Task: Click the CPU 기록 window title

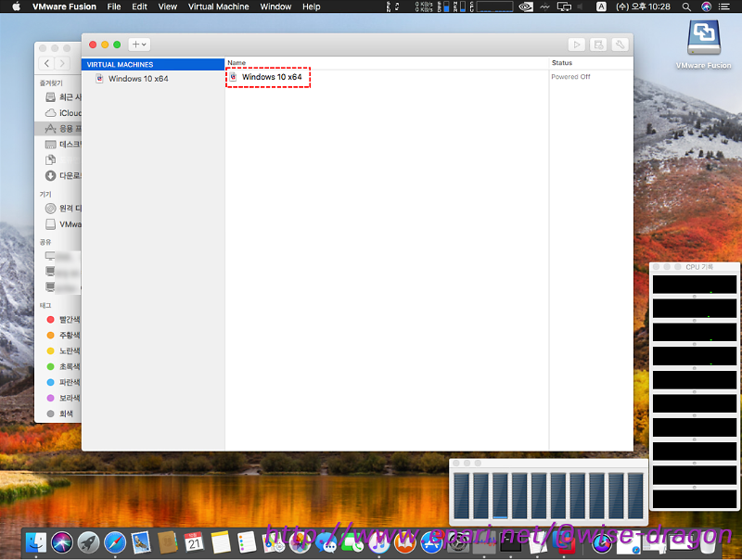Action: (x=699, y=267)
